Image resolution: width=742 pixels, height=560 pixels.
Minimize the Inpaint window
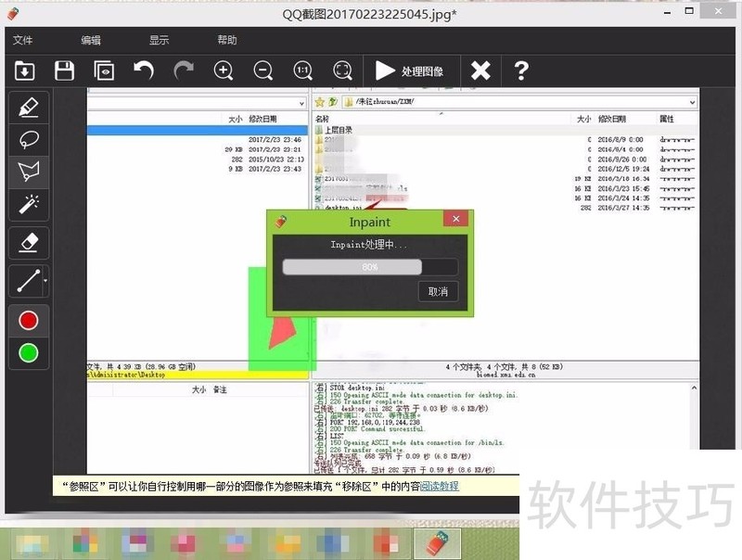(667, 13)
